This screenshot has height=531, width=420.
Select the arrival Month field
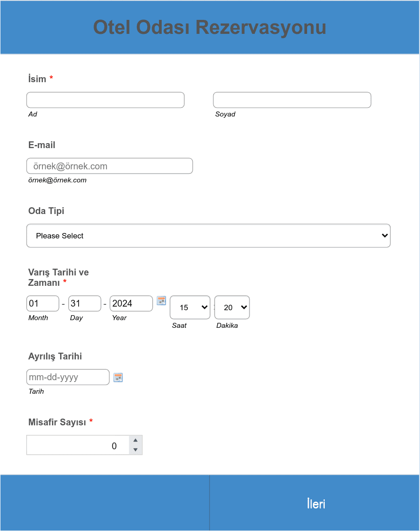point(42,303)
